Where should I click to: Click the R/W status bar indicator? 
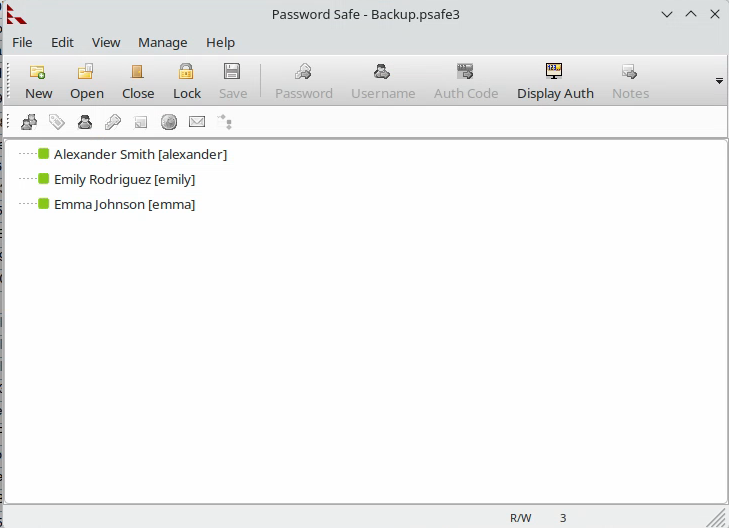pyautogui.click(x=520, y=518)
